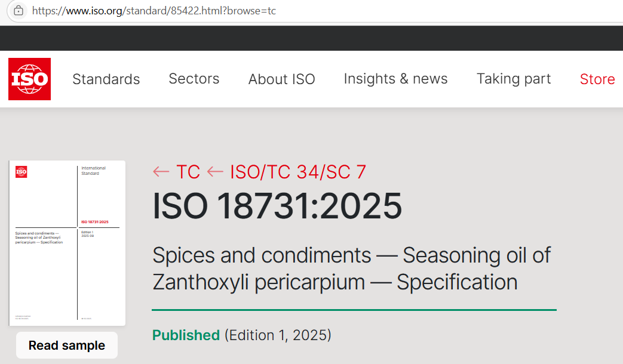The image size is (623, 364).
Task: Click the green Published status label
Action: (186, 335)
